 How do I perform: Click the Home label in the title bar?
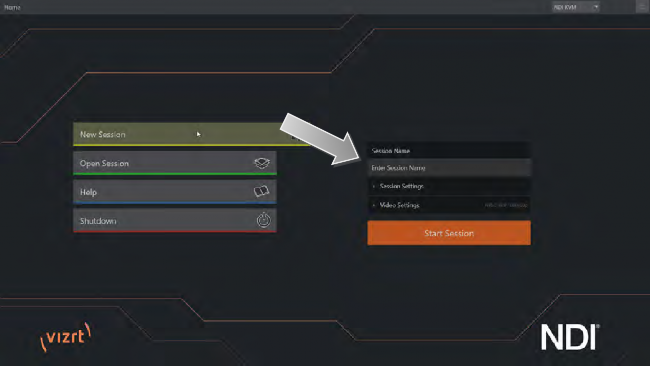(x=12, y=7)
